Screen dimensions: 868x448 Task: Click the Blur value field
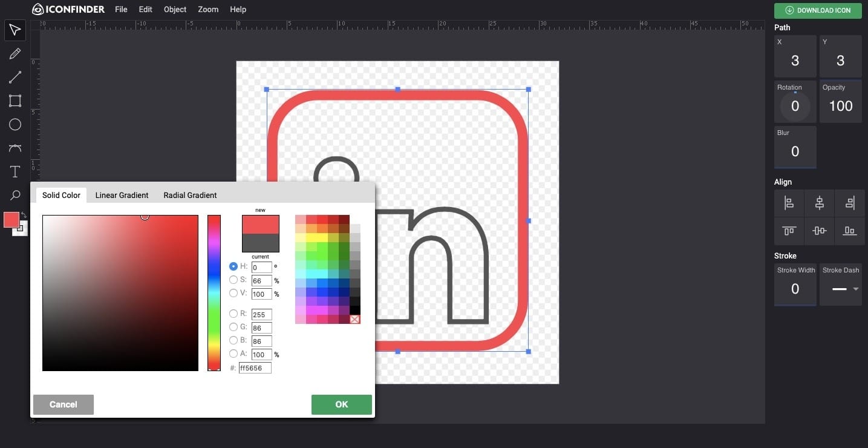point(795,147)
